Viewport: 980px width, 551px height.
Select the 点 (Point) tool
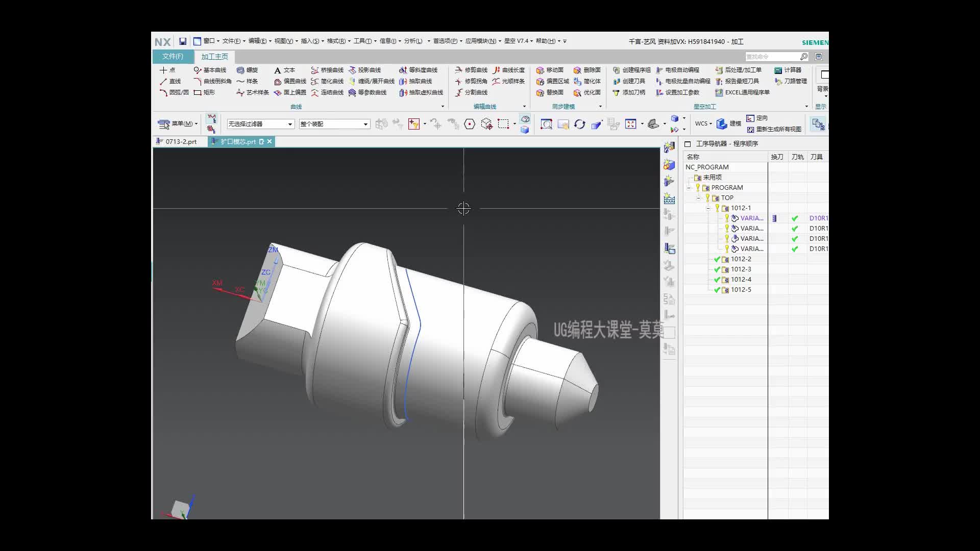tap(167, 70)
